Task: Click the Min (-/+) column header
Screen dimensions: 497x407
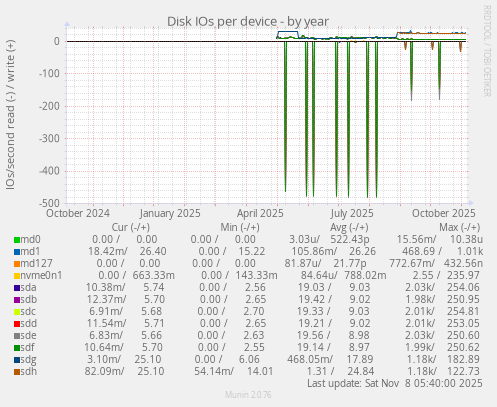Action: (x=240, y=227)
